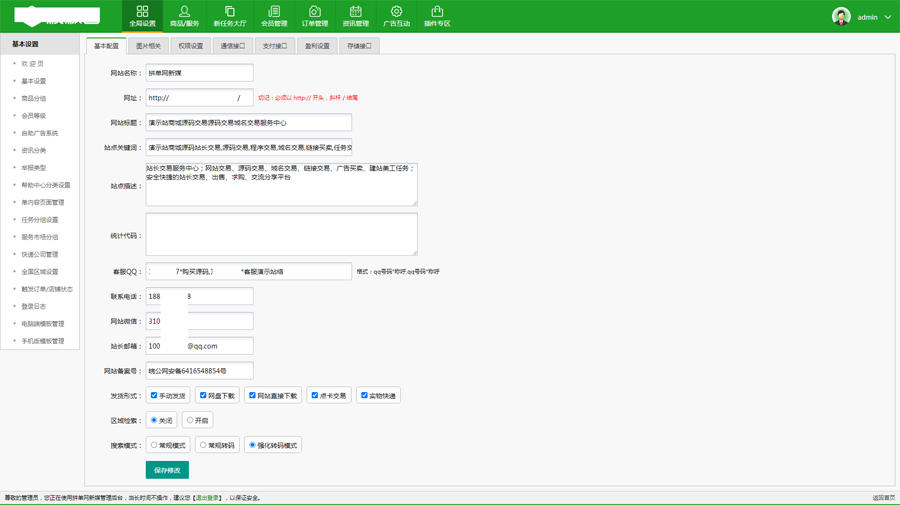
Task: Switch to the 支付接口 tab
Action: [274, 46]
